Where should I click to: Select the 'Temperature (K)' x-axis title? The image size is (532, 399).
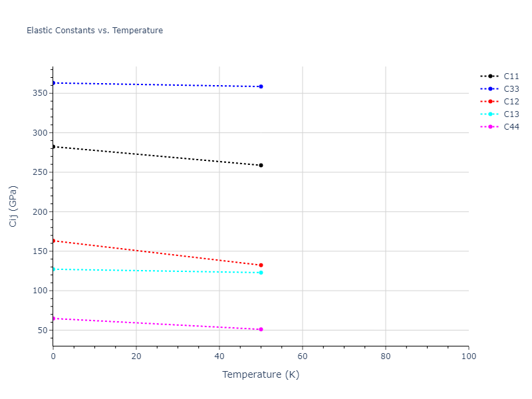click(x=261, y=374)
